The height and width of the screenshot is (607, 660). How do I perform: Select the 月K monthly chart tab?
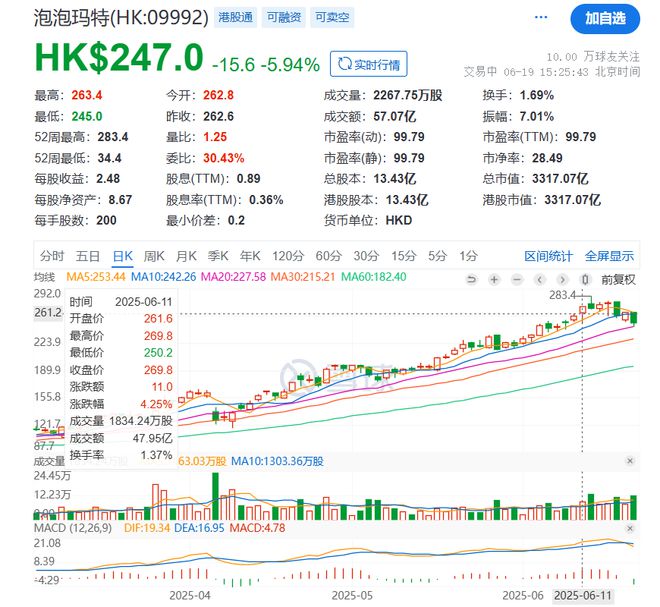pos(186,256)
